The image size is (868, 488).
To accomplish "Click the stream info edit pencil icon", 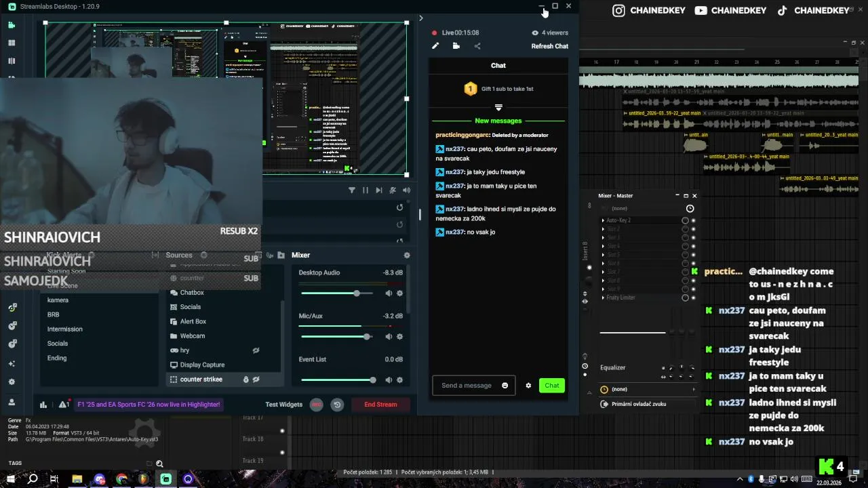I will [435, 46].
